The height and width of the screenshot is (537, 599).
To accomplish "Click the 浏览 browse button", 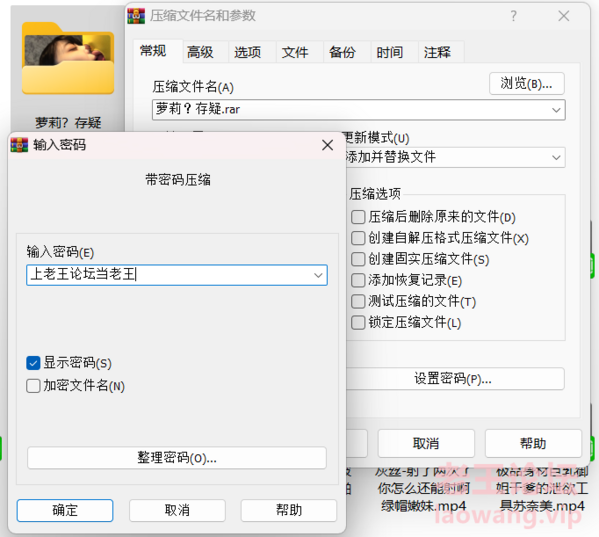I will point(527,83).
